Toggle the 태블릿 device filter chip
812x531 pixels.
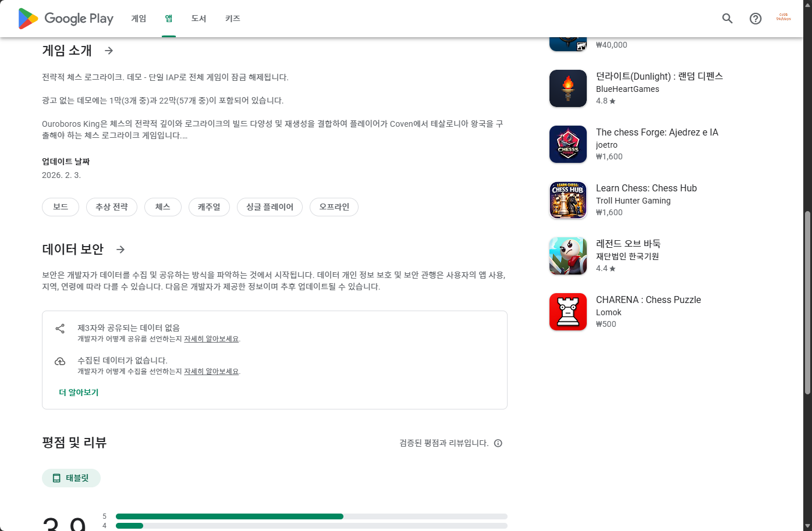[71, 478]
